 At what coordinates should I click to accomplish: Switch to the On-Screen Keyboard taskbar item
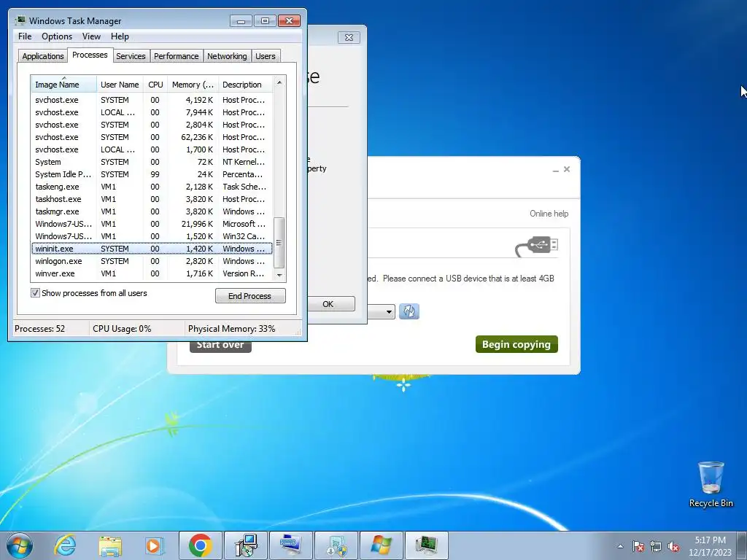pos(291,545)
